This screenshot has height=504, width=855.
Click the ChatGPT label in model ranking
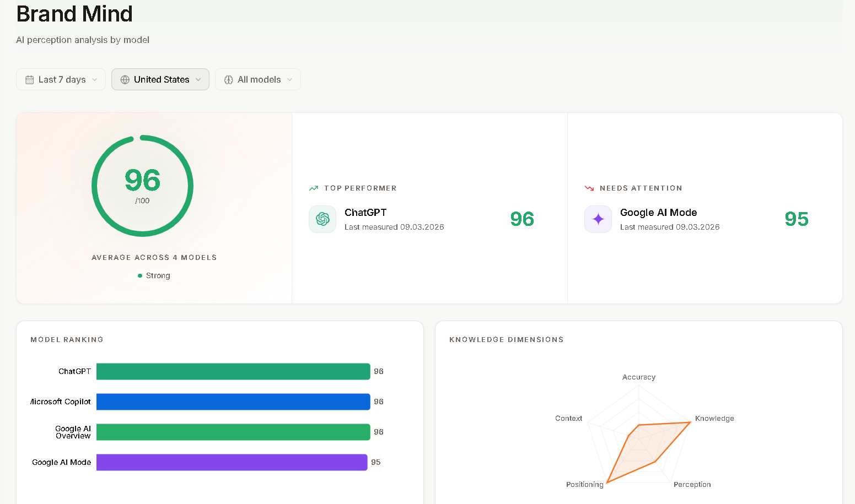pyautogui.click(x=74, y=372)
